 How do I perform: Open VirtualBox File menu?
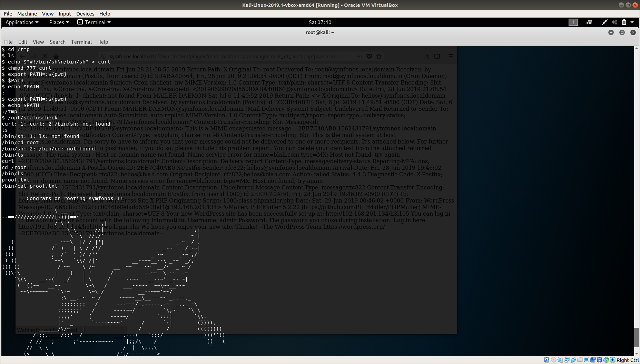(x=8, y=14)
